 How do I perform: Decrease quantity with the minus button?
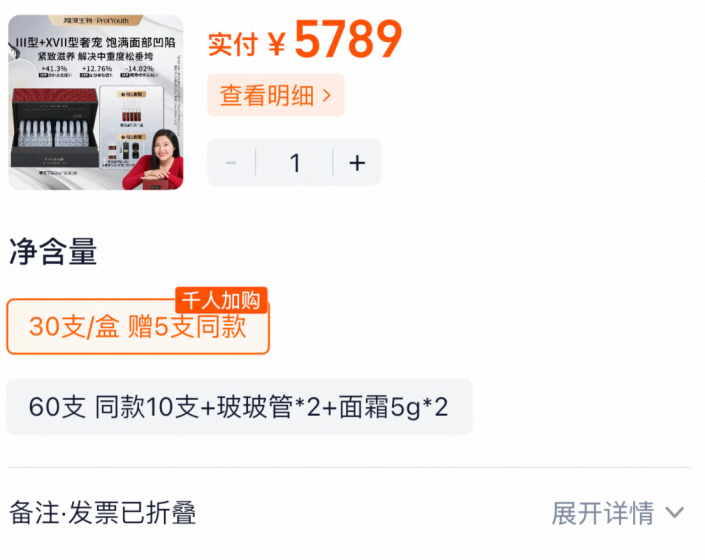[x=231, y=163]
